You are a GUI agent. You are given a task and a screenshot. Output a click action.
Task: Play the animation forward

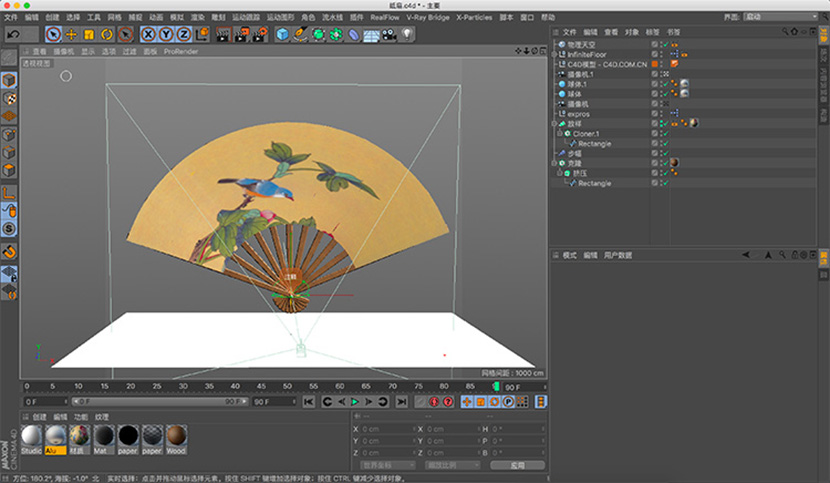[355, 402]
